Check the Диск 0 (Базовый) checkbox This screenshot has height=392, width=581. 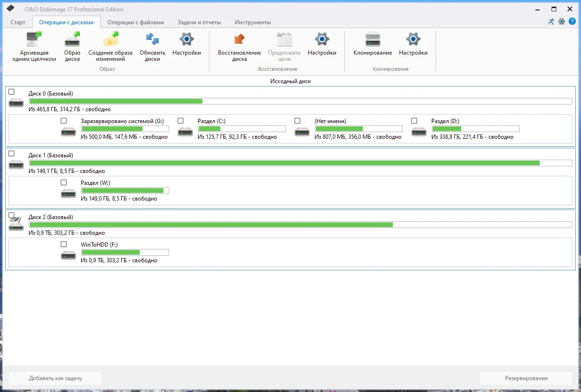click(x=11, y=92)
